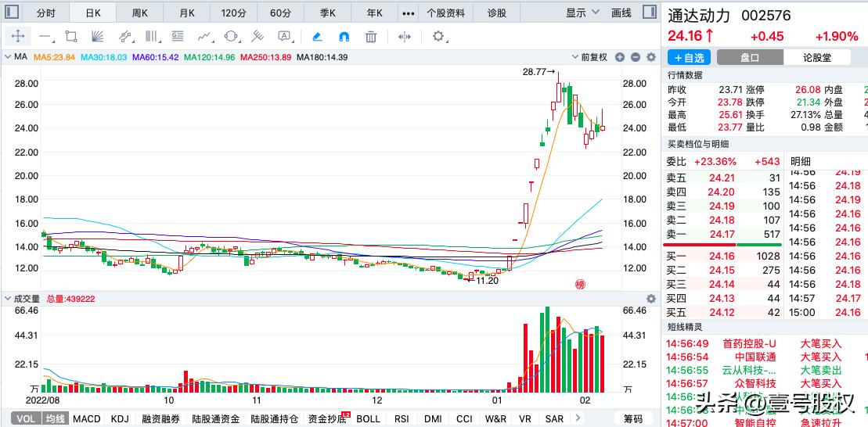Select KDJ indicator

click(x=120, y=418)
